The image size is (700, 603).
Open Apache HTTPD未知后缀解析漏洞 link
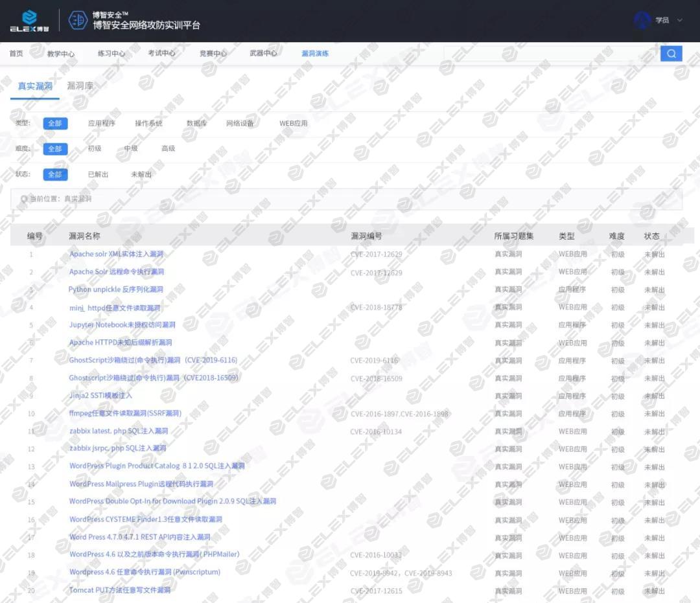(121, 343)
